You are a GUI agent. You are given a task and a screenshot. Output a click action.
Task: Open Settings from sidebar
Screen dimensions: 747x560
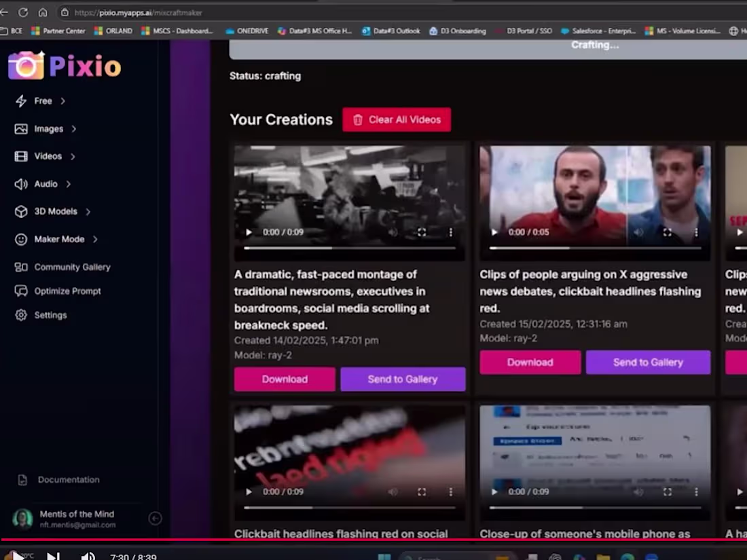[x=41, y=315]
